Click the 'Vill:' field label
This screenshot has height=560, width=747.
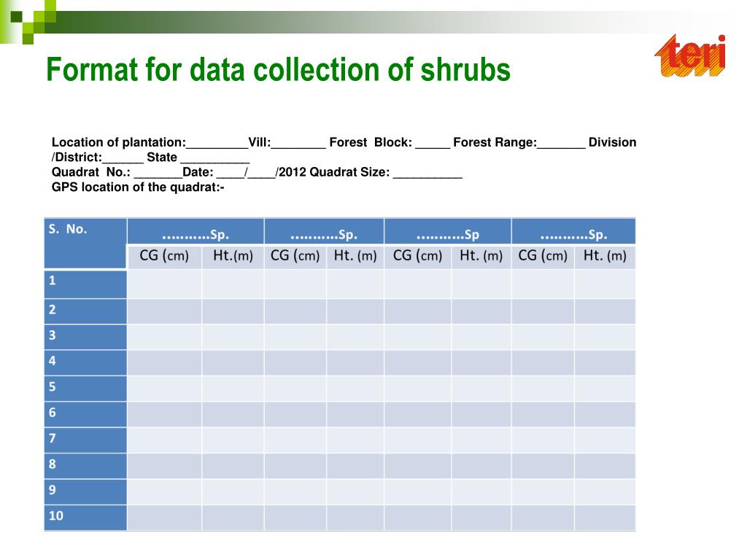260,142
